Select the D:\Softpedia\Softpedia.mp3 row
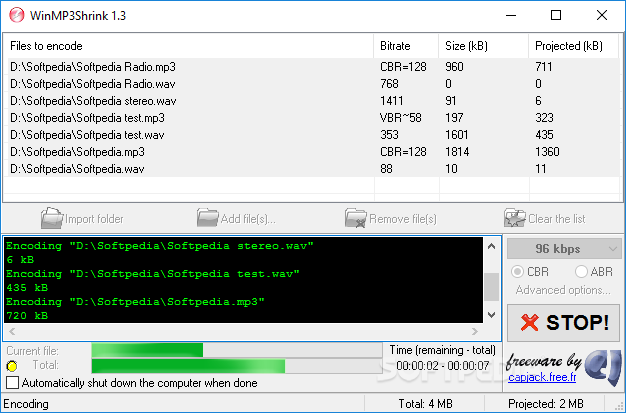The width and height of the screenshot is (626, 413). point(313,152)
